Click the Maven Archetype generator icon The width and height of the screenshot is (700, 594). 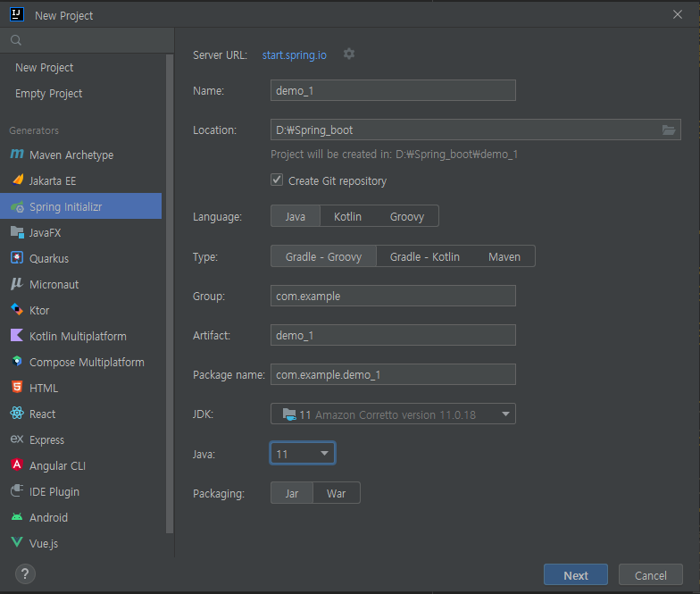17,155
